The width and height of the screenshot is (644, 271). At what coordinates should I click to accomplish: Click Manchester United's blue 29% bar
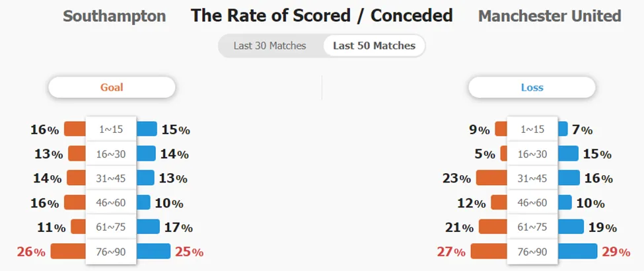pos(577,251)
